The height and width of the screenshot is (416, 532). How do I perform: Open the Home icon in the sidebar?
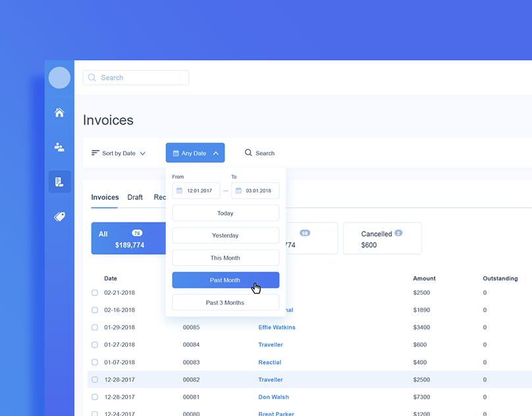(59, 113)
